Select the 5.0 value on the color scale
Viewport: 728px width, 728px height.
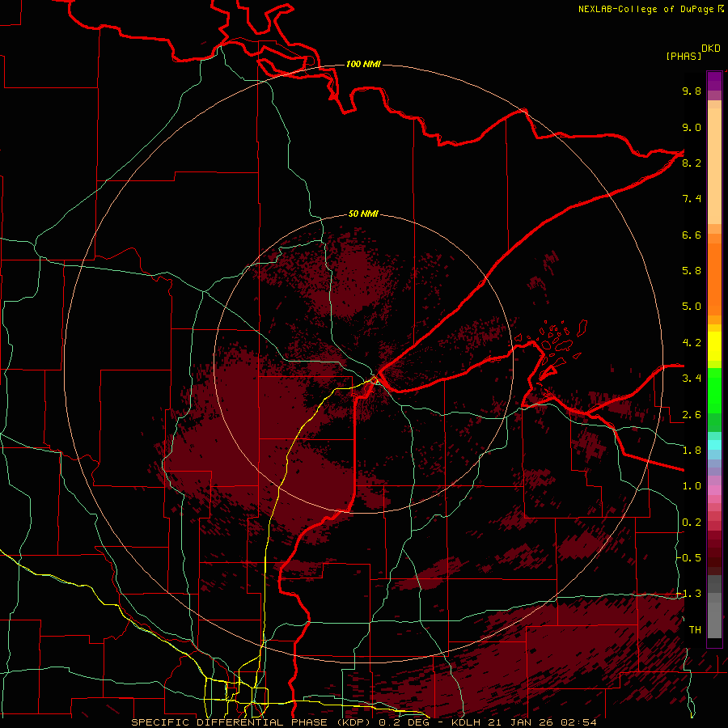tap(692, 307)
